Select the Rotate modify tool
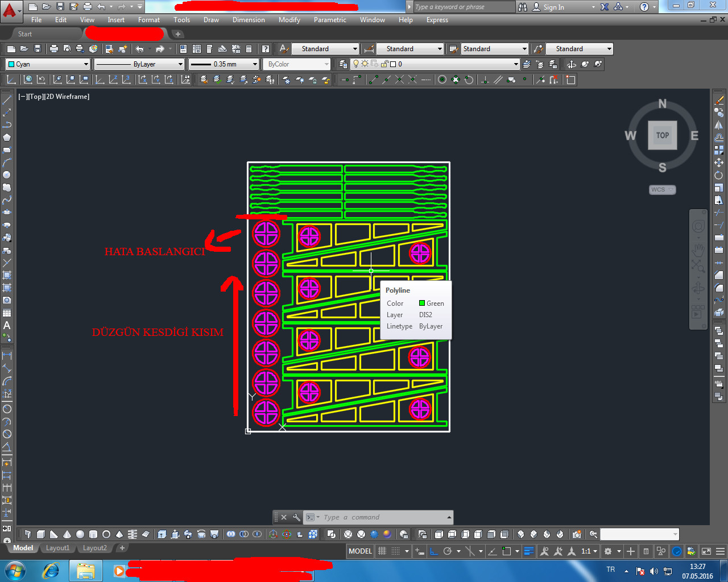728x582 pixels. [719, 175]
